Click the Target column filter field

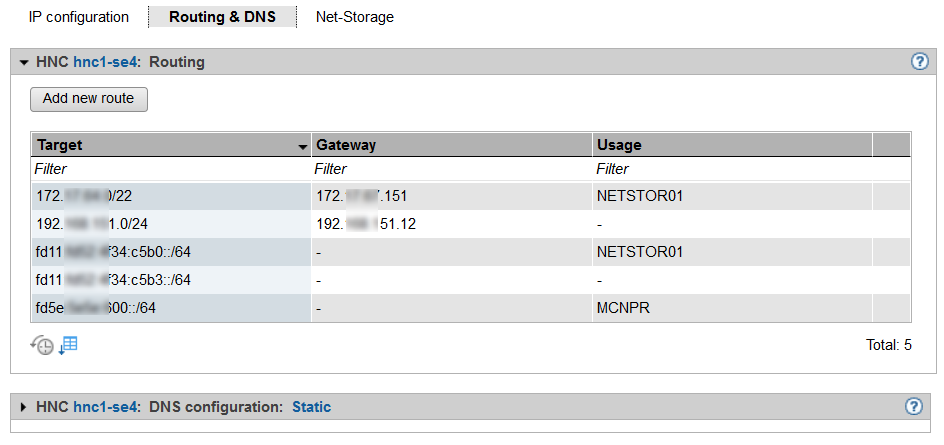170,169
